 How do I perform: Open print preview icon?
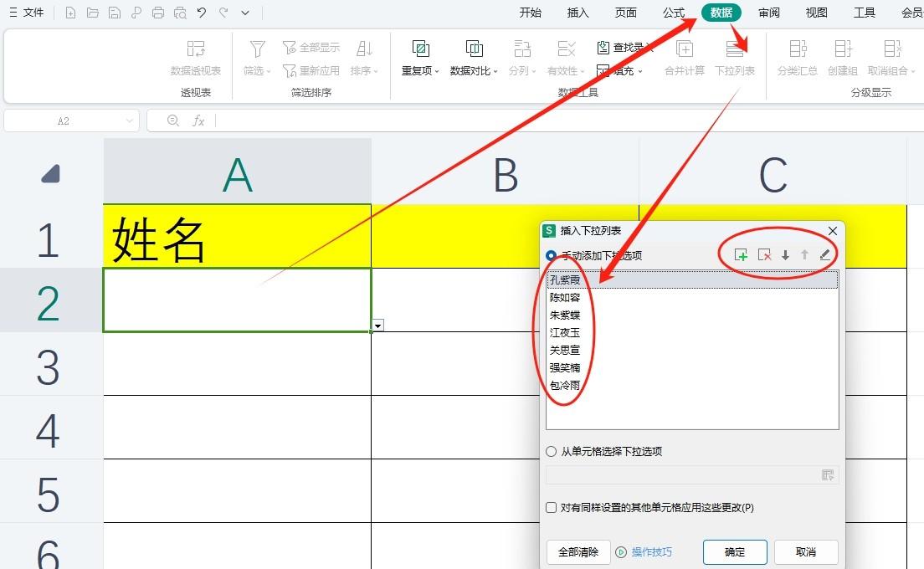click(180, 13)
